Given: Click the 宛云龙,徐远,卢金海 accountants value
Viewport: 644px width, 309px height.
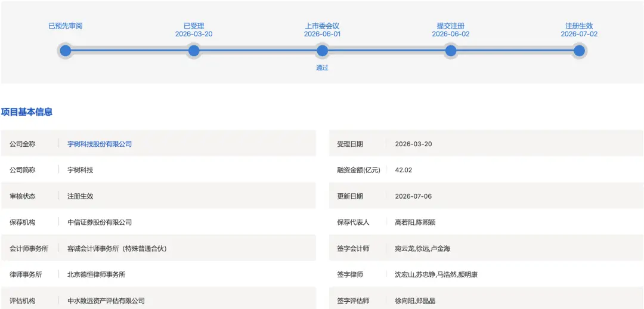Looking at the screenshot, I should [423, 249].
